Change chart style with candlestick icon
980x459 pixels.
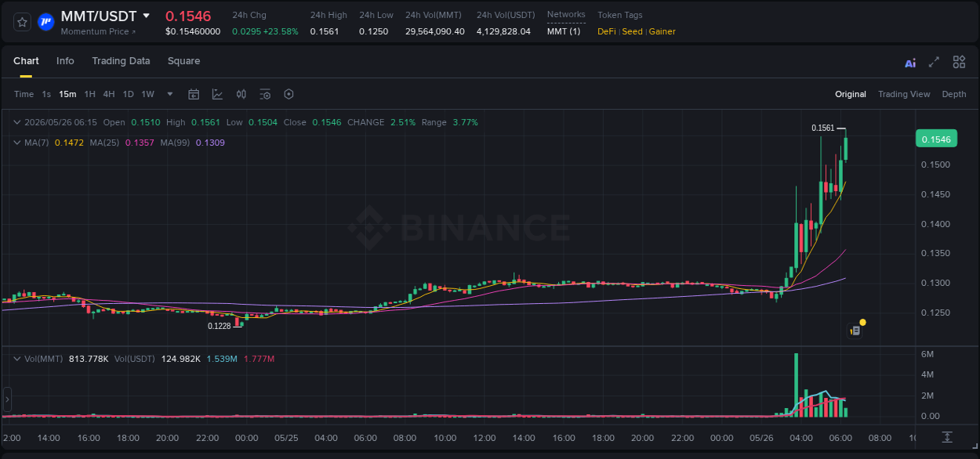pos(241,94)
